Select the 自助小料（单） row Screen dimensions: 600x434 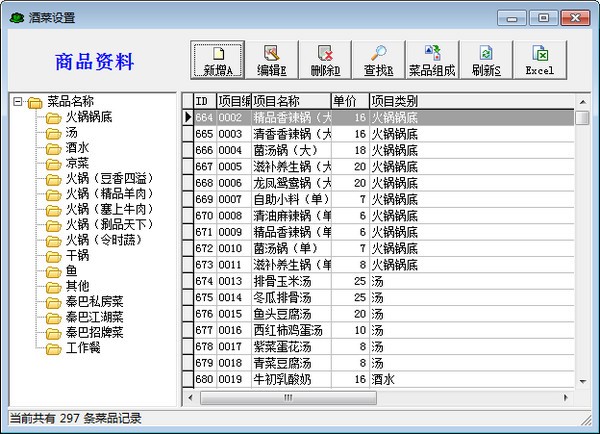click(384, 199)
